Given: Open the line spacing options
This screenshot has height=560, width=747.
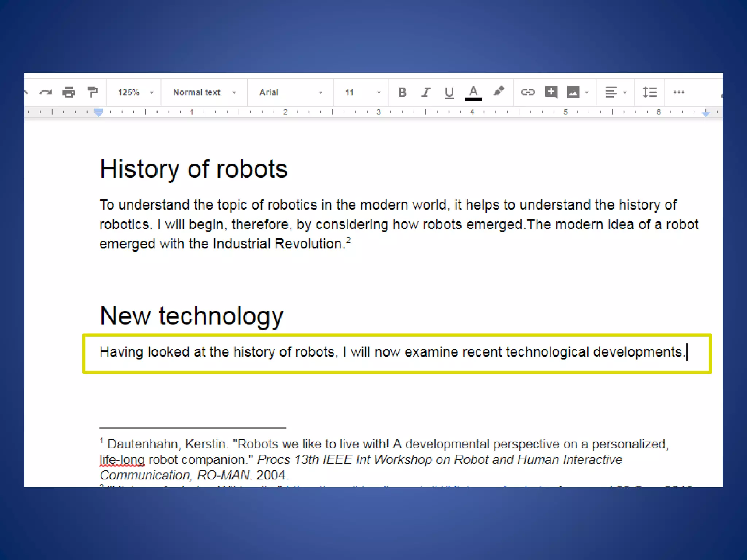Looking at the screenshot, I should tap(649, 92).
